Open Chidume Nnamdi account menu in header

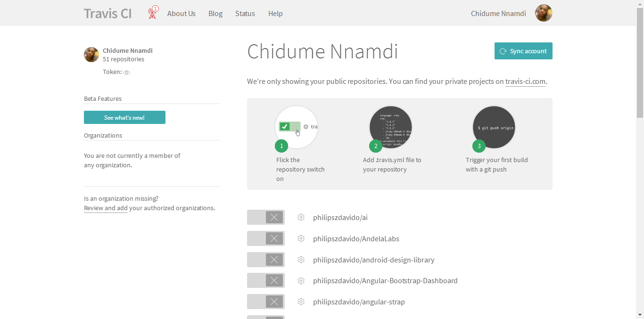click(498, 14)
